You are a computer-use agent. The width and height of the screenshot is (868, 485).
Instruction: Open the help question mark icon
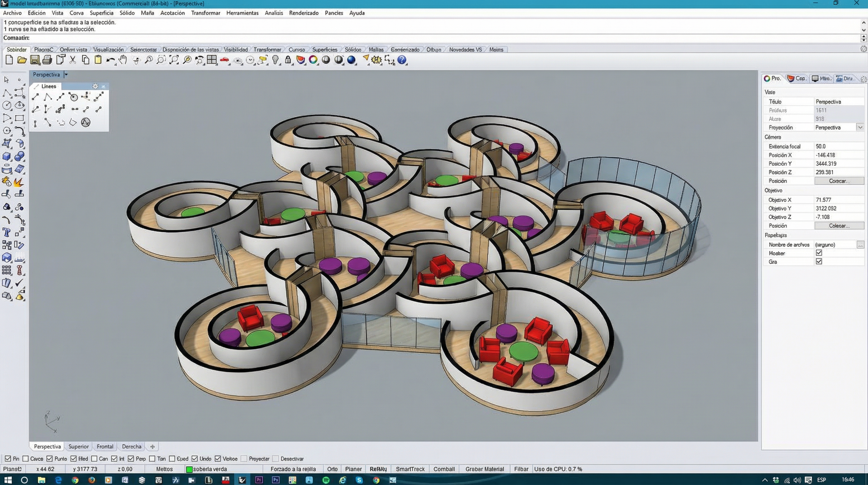coord(402,60)
